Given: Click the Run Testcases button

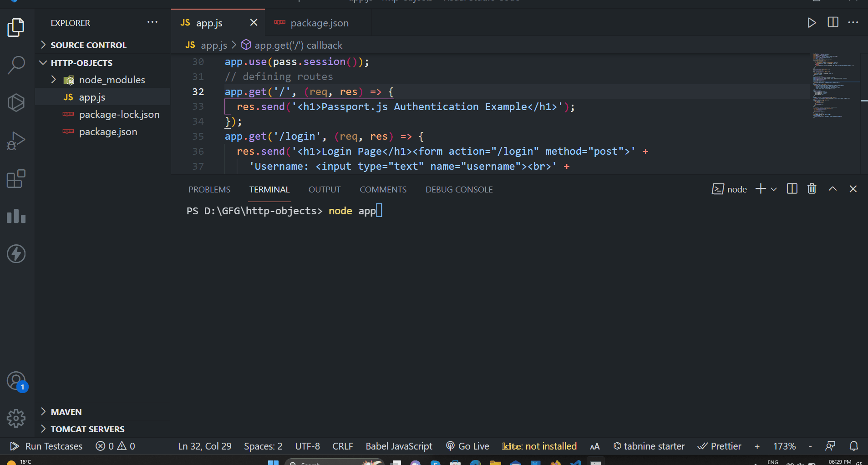Looking at the screenshot, I should 46,446.
